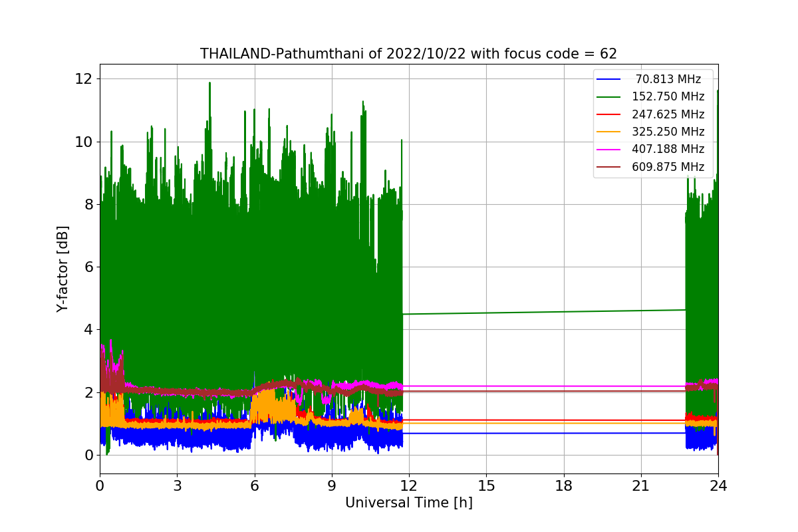The height and width of the screenshot is (532, 798).
Task: Click the magenta legend line sample for 407.188 MHz
Action: [x=608, y=150]
